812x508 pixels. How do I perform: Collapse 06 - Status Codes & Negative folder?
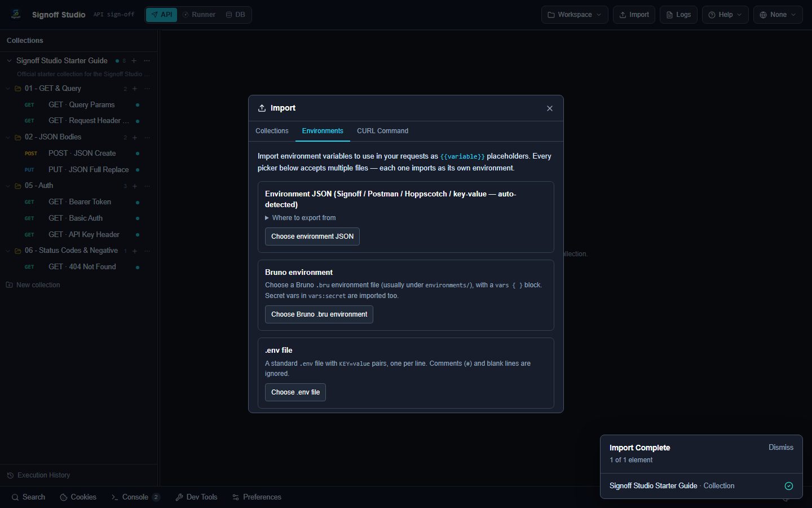(8, 251)
